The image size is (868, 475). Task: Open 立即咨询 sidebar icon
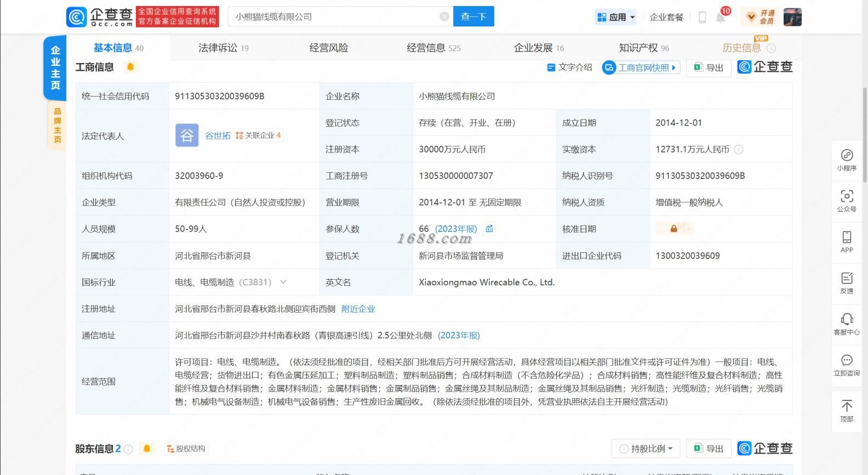847,365
